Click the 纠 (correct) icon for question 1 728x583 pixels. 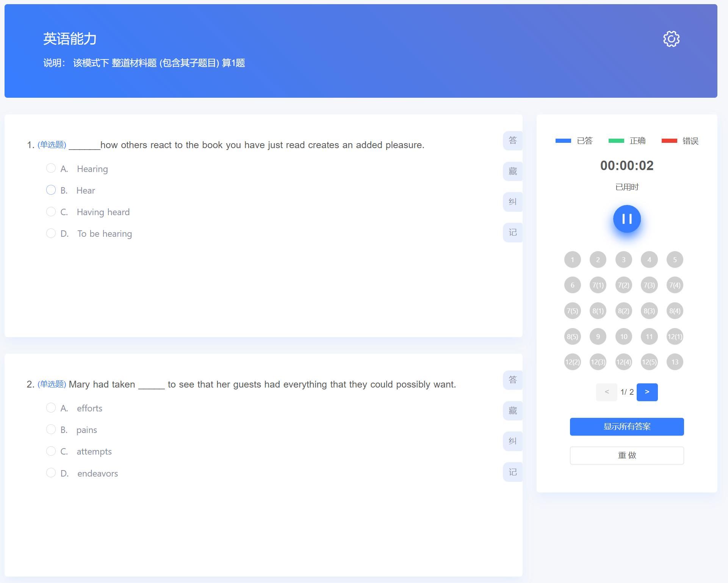point(512,202)
